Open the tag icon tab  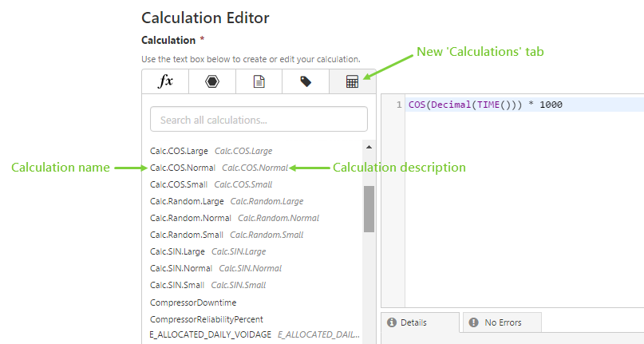pyautogui.click(x=306, y=81)
